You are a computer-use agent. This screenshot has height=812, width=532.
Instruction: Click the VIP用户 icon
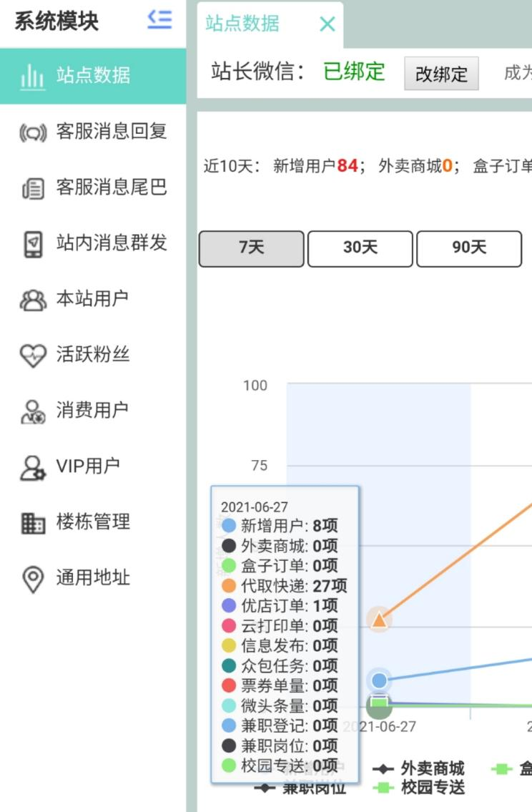pyautogui.click(x=32, y=467)
